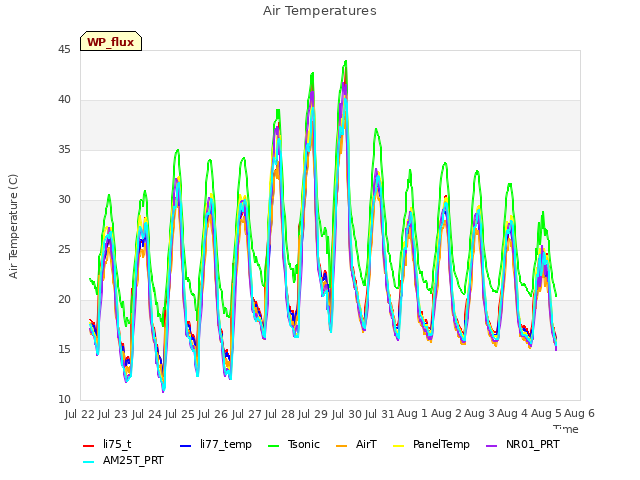Image resolution: width=640 pixels, height=480 pixels.
Task: Select the AM25T_PRT legend entry
Action: point(123,460)
